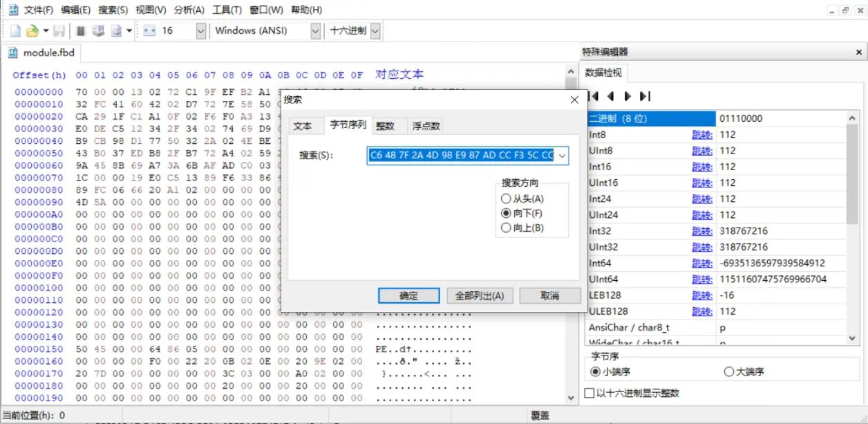
Task: Click 跳转 link in the UInt64 row
Action: tap(701, 279)
